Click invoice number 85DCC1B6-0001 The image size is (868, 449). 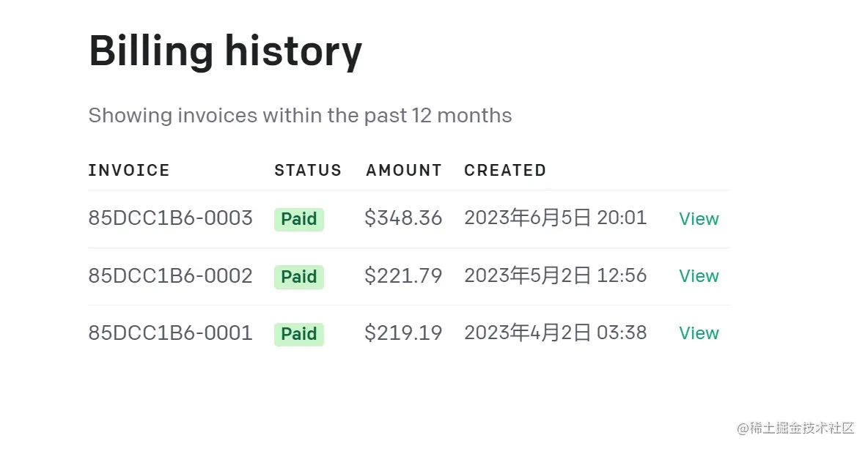pyautogui.click(x=170, y=333)
